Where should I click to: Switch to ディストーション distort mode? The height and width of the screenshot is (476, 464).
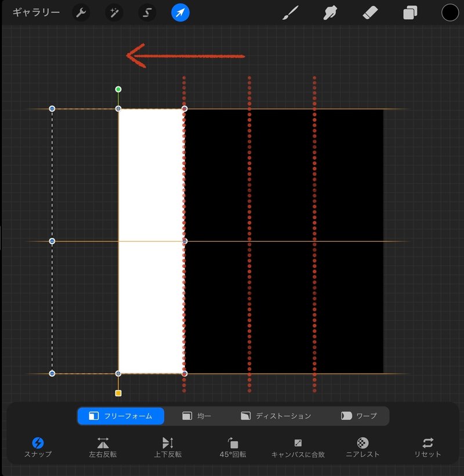275,416
